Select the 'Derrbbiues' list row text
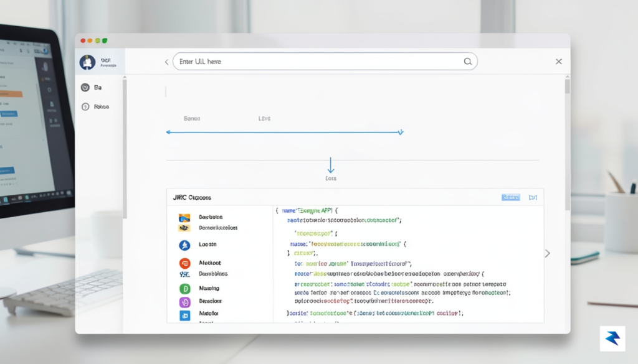The image size is (638, 364). click(213, 274)
